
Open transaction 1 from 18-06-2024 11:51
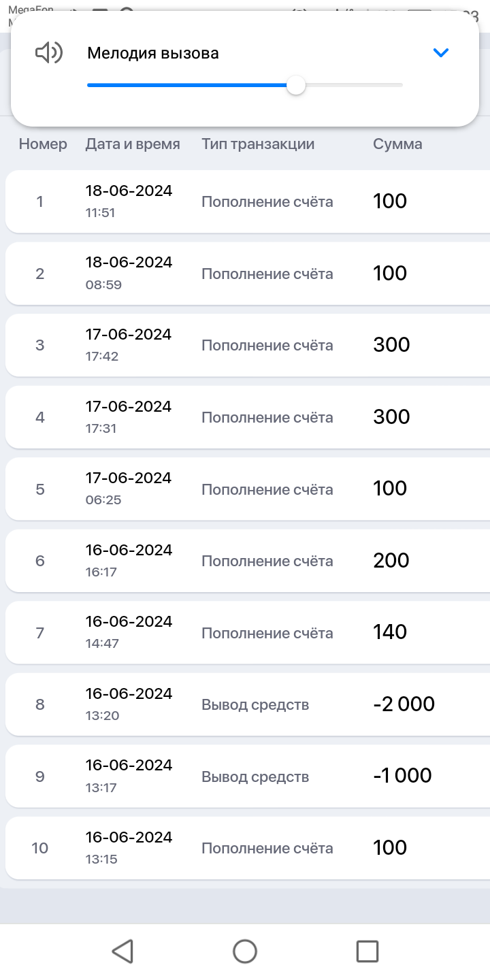pos(248,201)
